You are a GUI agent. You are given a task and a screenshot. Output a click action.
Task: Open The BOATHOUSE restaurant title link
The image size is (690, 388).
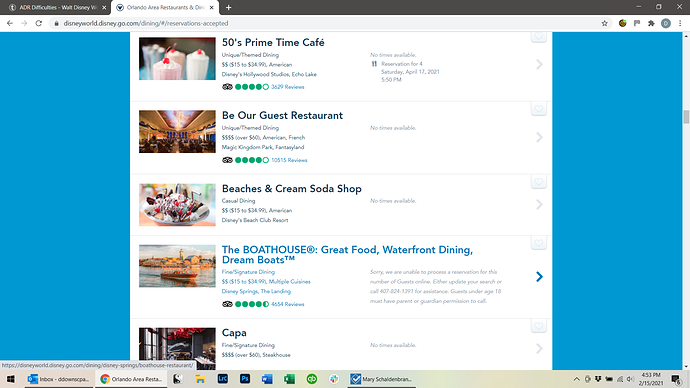pos(347,255)
